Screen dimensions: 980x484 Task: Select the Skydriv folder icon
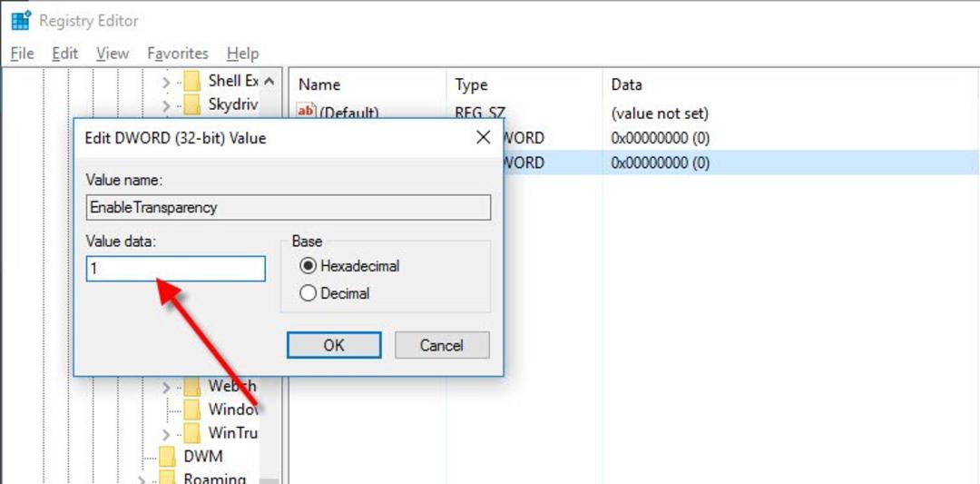tap(191, 104)
